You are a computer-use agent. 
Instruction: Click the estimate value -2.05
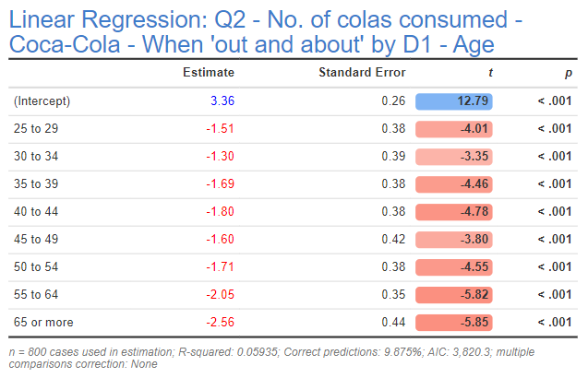[x=221, y=295]
